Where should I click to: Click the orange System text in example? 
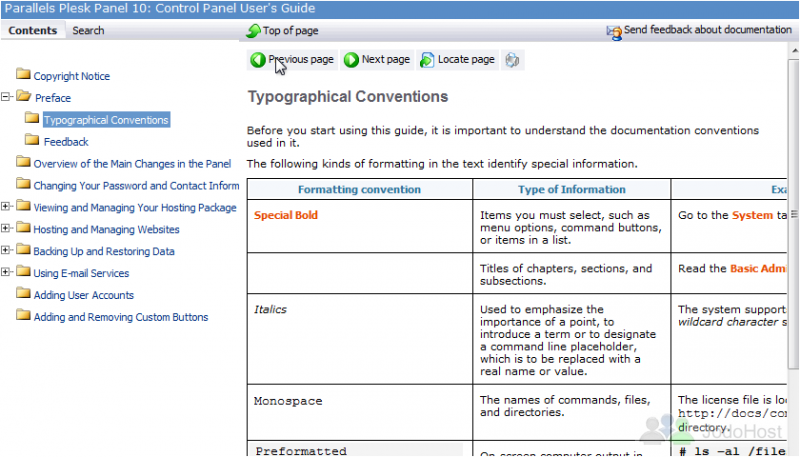tap(752, 215)
